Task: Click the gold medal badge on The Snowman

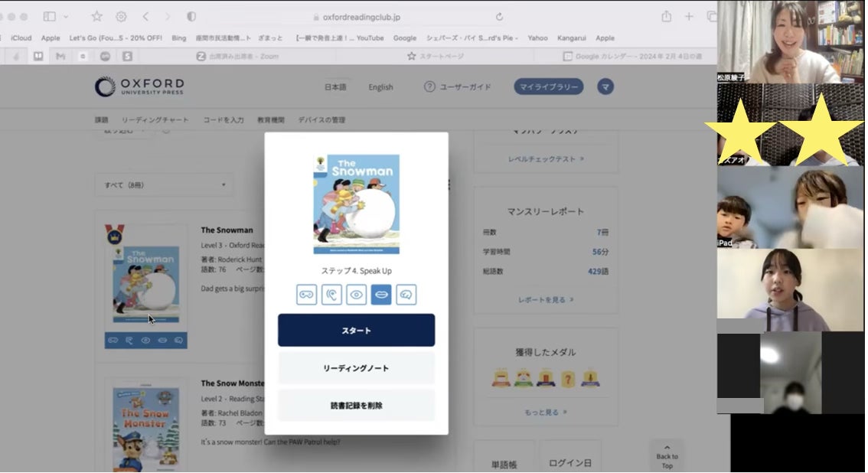Action: tap(115, 234)
